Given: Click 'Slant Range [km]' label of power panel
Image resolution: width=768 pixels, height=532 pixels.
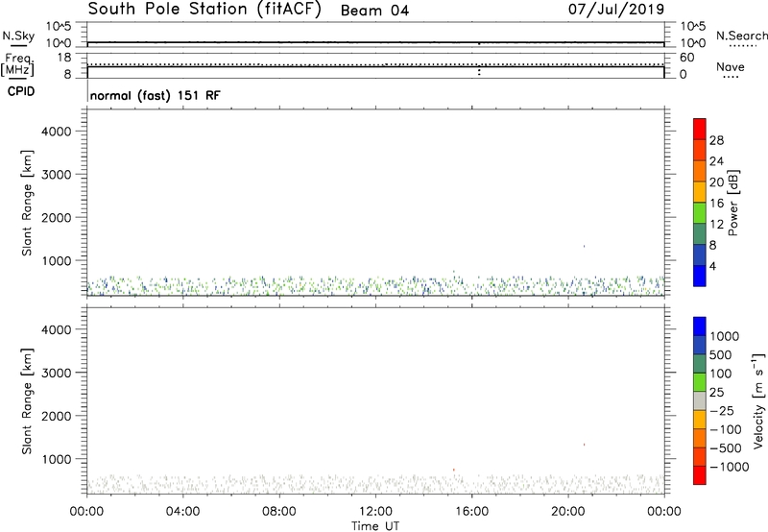Looking at the screenshot, I should (x=27, y=203).
